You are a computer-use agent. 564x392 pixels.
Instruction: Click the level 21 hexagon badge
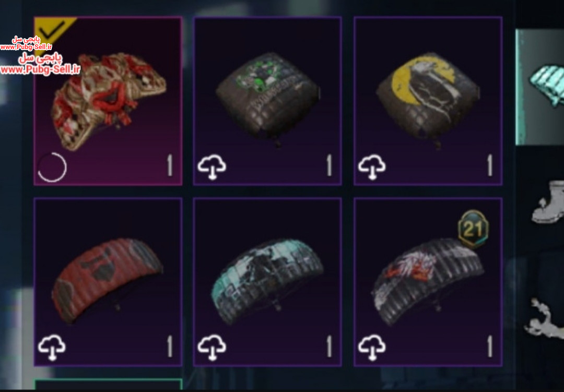[473, 229]
